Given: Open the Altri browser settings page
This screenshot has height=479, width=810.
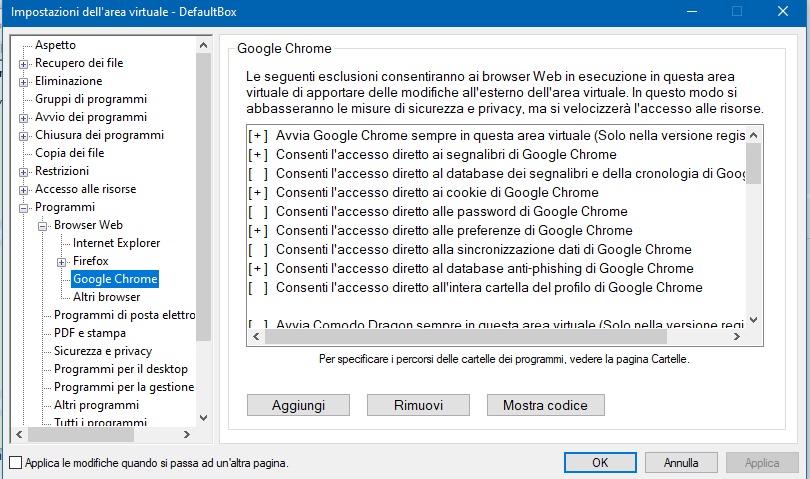Looking at the screenshot, I should point(106,297).
